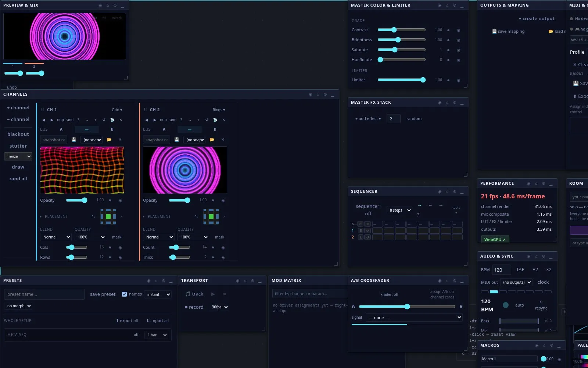
Task: Move CH 2 left with the left arrow
Action: click(x=147, y=120)
